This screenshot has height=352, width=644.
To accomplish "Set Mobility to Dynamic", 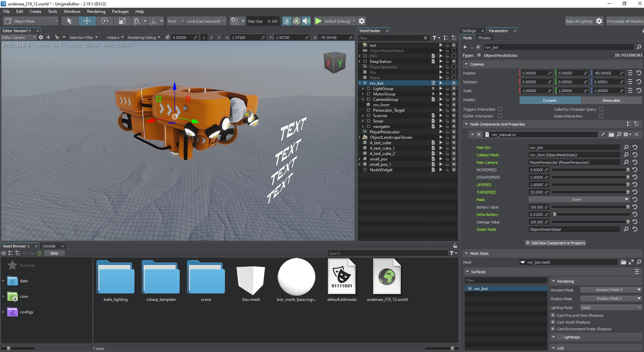I will click(550, 100).
